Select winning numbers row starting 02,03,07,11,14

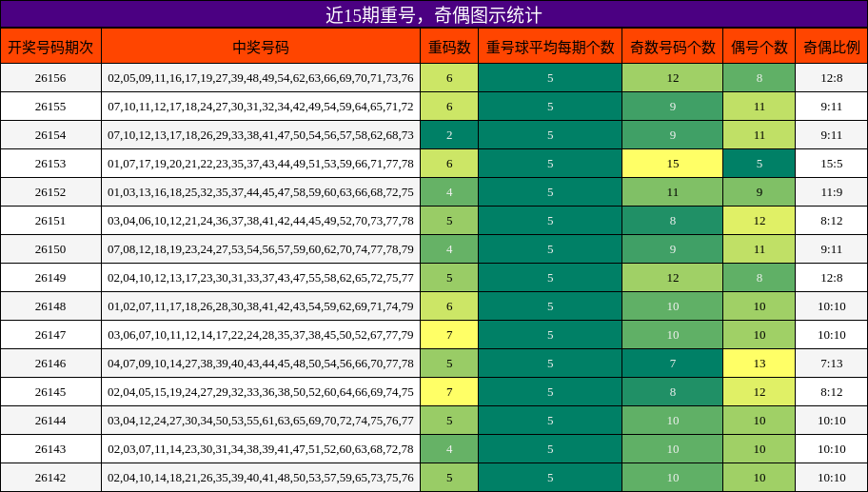(261, 449)
